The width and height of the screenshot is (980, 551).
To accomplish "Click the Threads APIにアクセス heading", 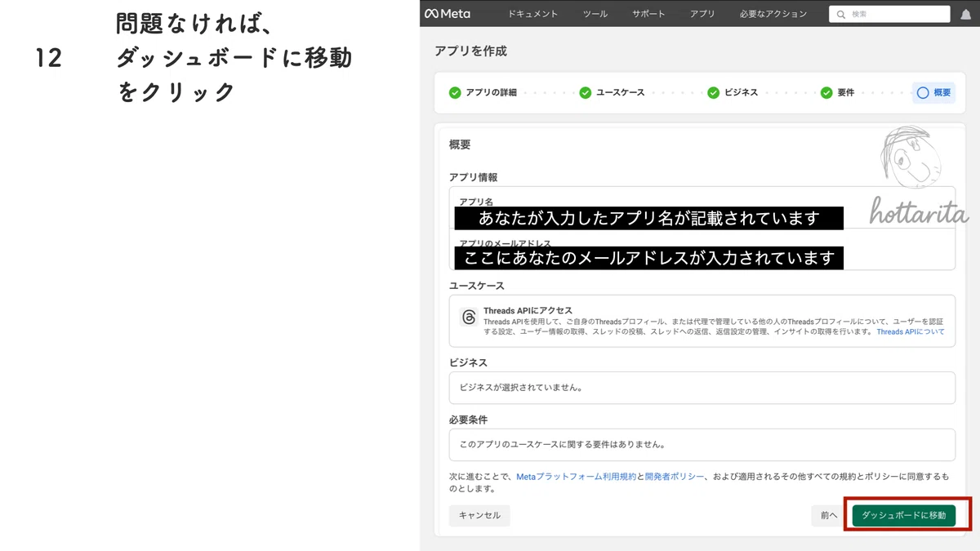I will coord(528,310).
